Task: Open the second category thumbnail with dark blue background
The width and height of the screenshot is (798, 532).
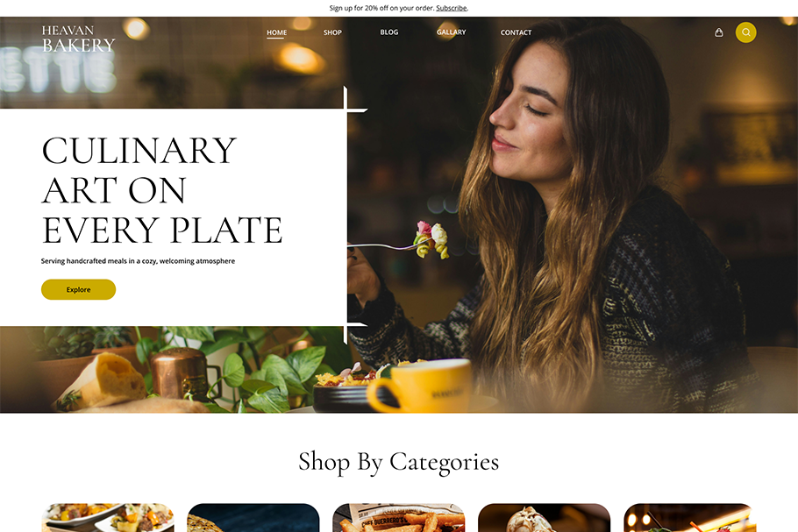Action: pos(253,518)
